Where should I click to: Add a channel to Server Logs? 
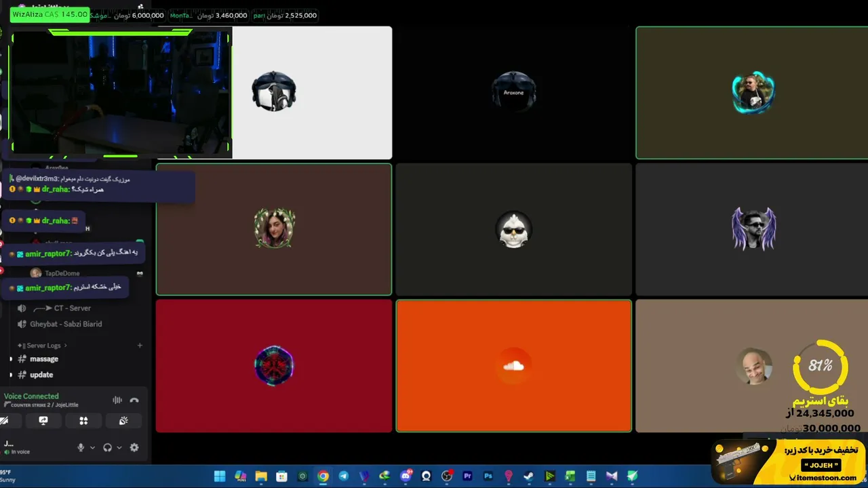tap(140, 346)
